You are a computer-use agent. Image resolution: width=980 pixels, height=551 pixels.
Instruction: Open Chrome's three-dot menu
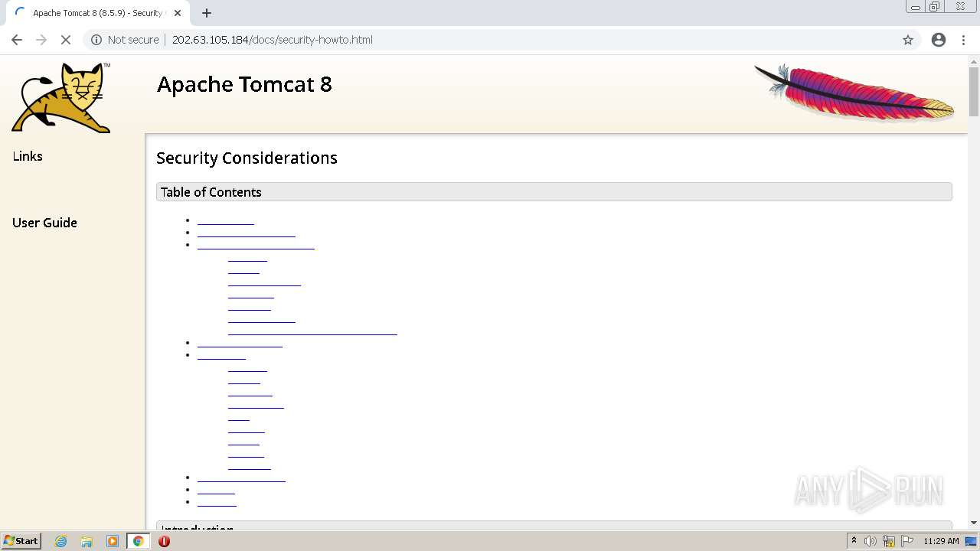click(963, 40)
